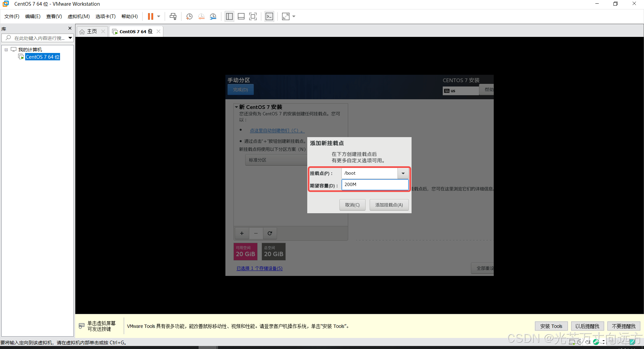Click the refresh reload storage button
644x349 pixels.
(270, 233)
